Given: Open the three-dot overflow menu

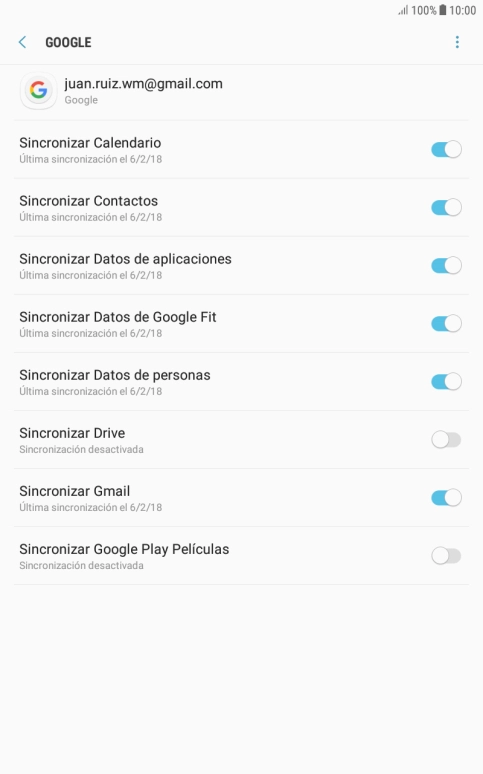Looking at the screenshot, I should tap(457, 42).
